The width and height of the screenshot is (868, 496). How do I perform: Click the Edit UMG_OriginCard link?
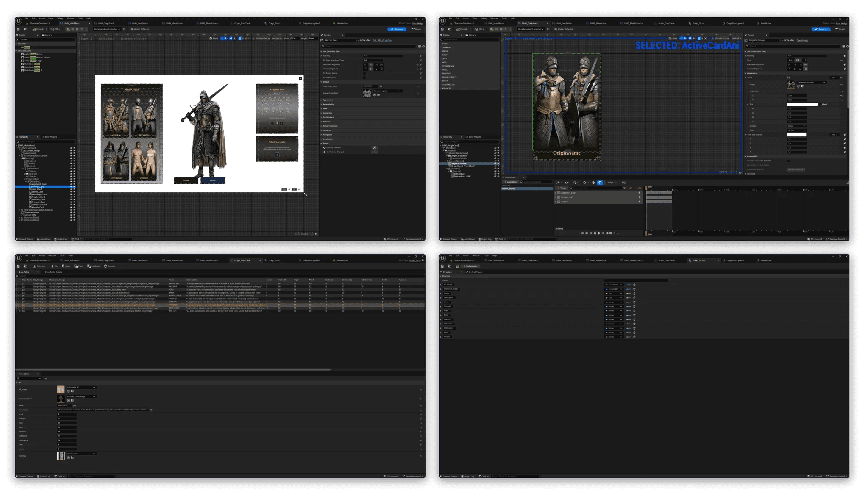tap(382, 40)
